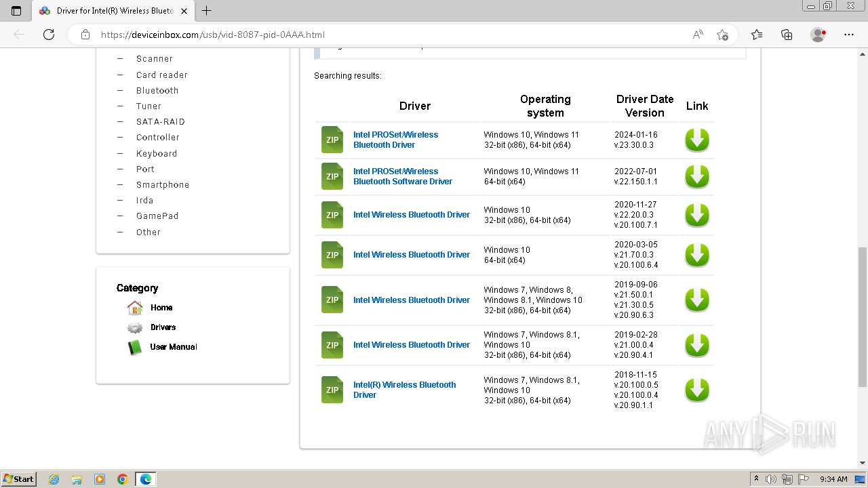Select SATA-RAID in the device list

[161, 122]
